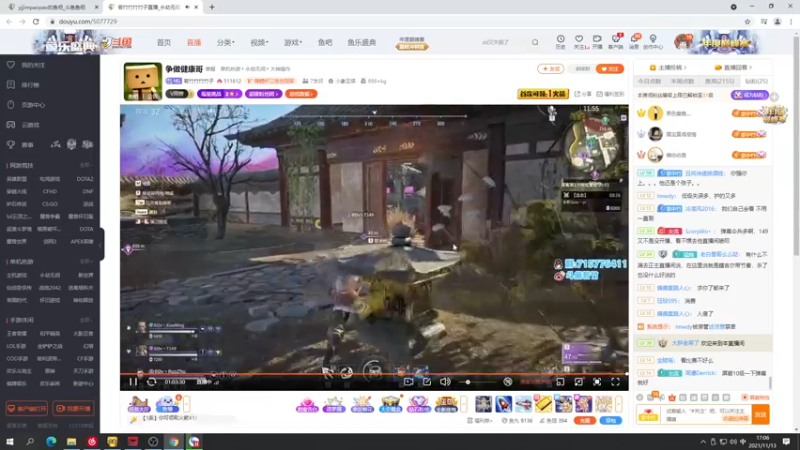Image resolution: width=800 pixels, height=450 pixels.
Task: Focus the chat message input field
Action: click(707, 414)
